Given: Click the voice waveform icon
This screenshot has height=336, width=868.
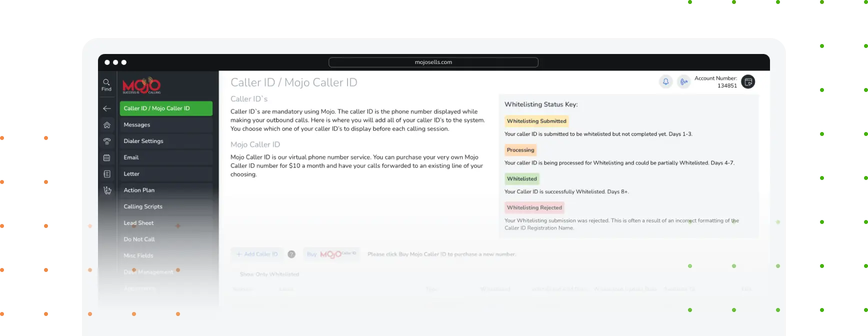Looking at the screenshot, I should (x=683, y=81).
